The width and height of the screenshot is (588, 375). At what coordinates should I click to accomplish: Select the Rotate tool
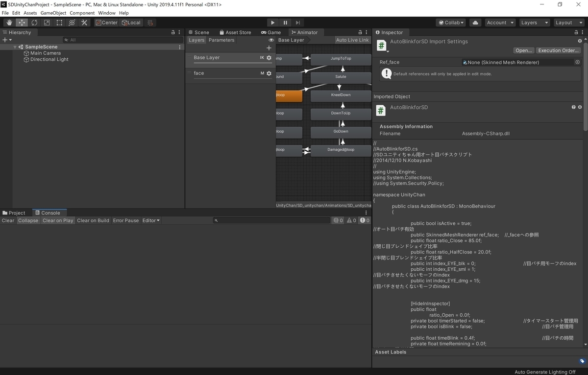coord(34,23)
